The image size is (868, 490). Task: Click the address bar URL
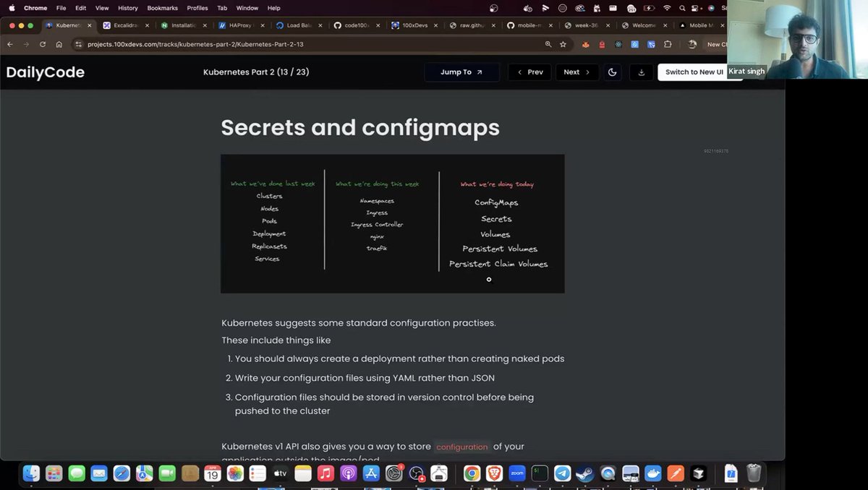click(195, 44)
